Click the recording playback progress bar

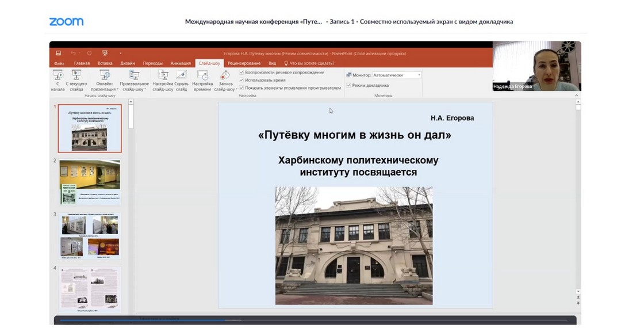point(287,320)
